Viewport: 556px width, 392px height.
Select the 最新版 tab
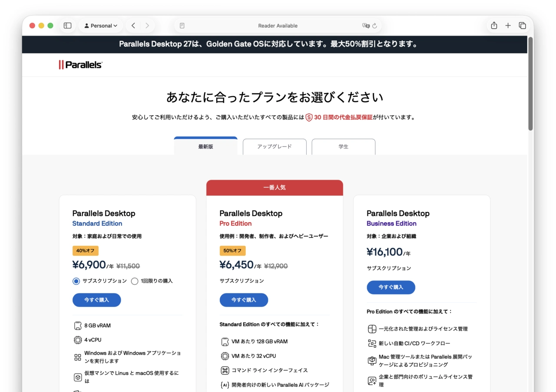pos(205,146)
